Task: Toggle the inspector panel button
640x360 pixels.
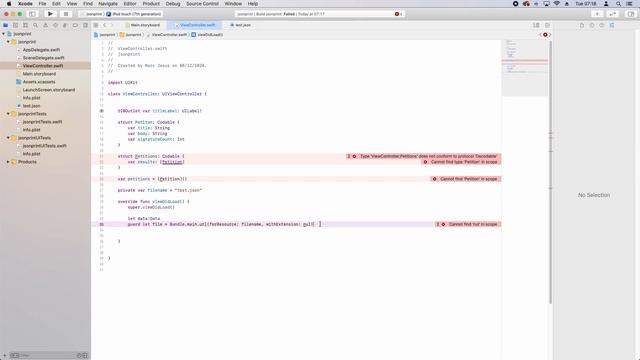Action: click(631, 14)
